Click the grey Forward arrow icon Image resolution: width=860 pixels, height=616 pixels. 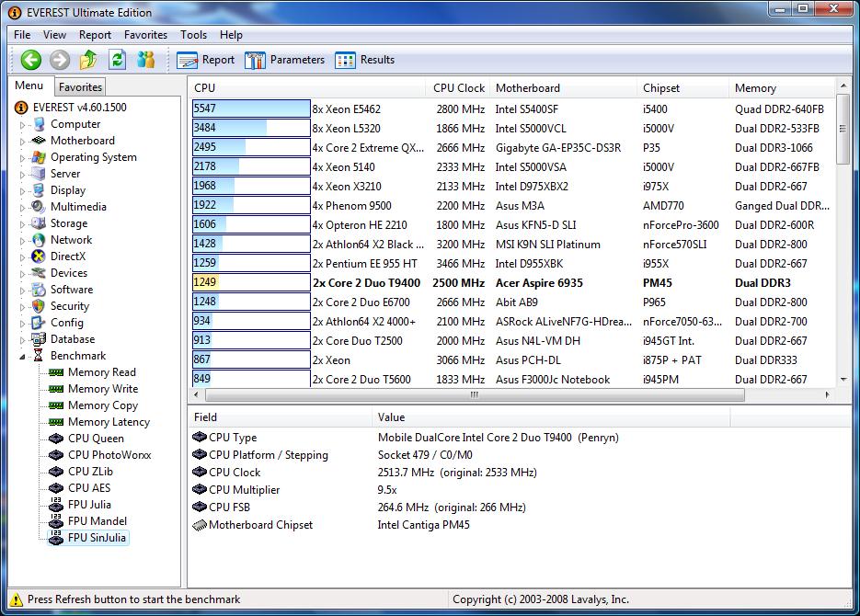pyautogui.click(x=60, y=60)
